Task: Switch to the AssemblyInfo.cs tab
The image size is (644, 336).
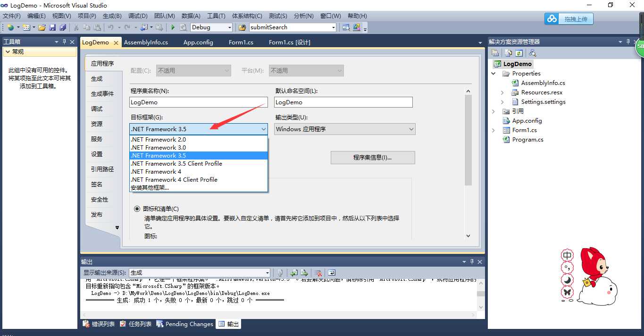Action: point(146,42)
